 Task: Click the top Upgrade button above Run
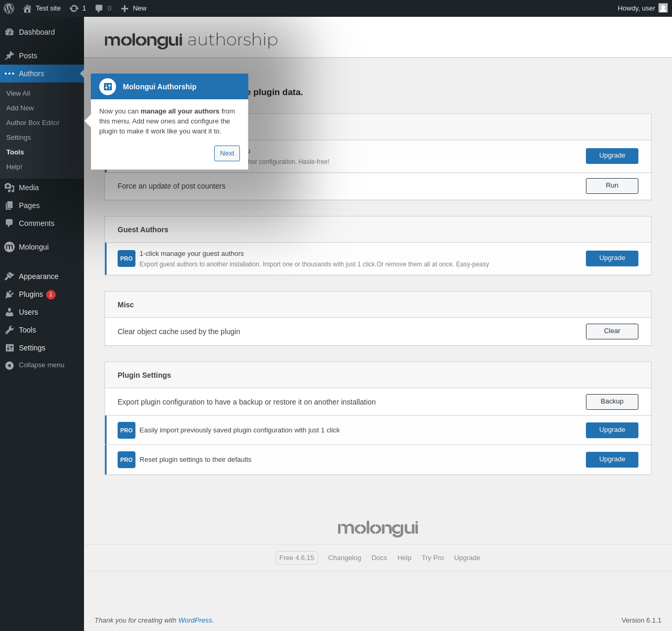point(612,156)
